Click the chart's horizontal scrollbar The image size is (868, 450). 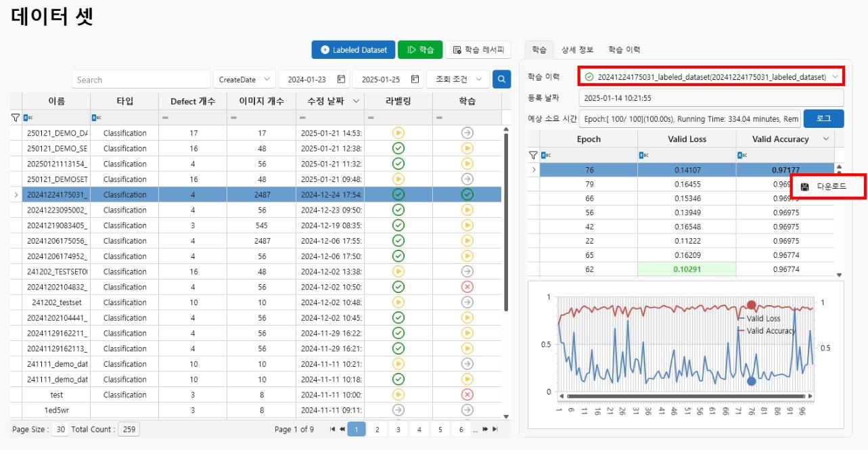683,397
